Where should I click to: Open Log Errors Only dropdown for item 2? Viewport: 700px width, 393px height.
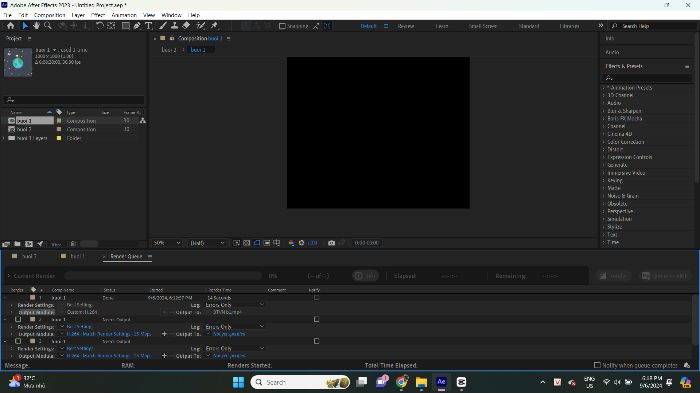coord(235,327)
